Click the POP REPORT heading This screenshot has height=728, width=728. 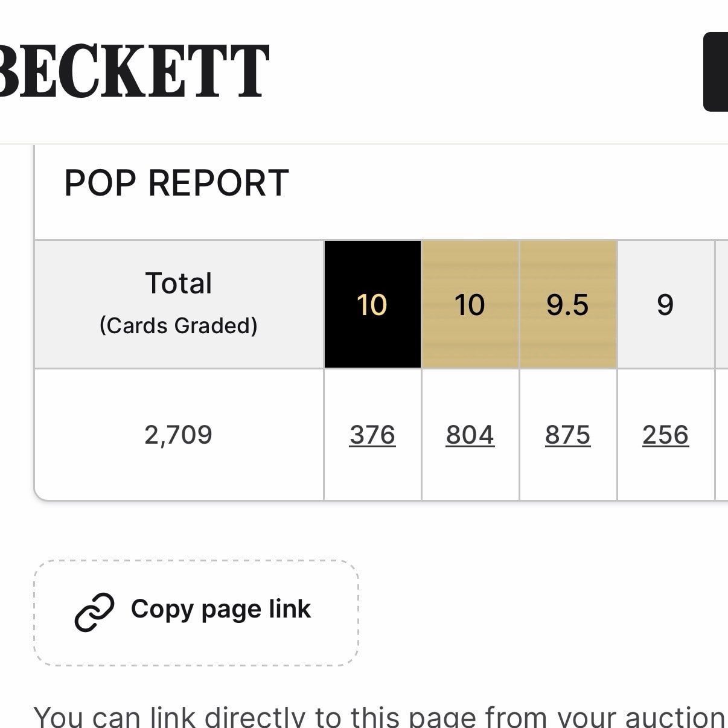177,183
